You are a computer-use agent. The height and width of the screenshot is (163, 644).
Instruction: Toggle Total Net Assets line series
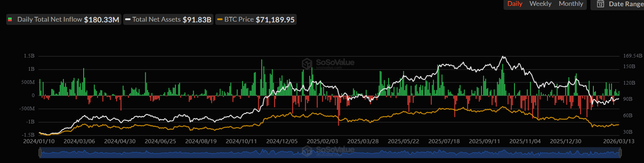coord(168,20)
